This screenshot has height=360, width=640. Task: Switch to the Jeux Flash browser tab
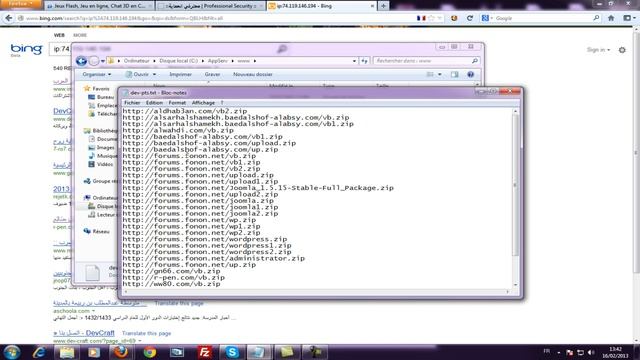coord(99,6)
